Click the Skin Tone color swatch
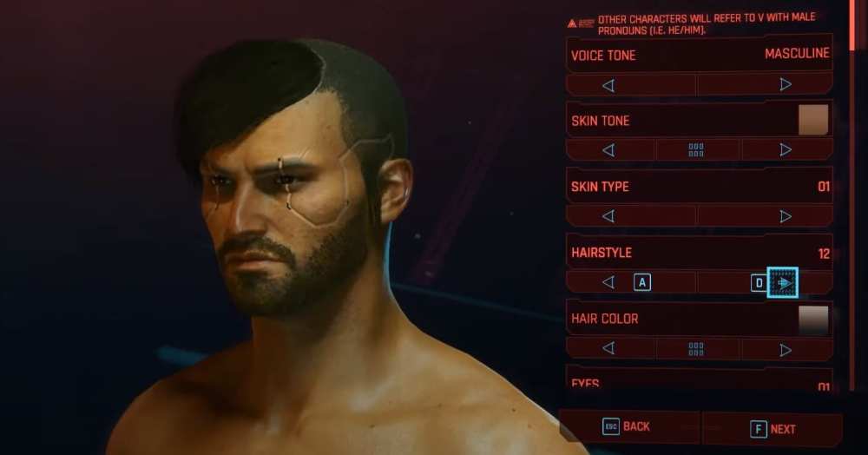This screenshot has height=455, width=868. (813, 120)
